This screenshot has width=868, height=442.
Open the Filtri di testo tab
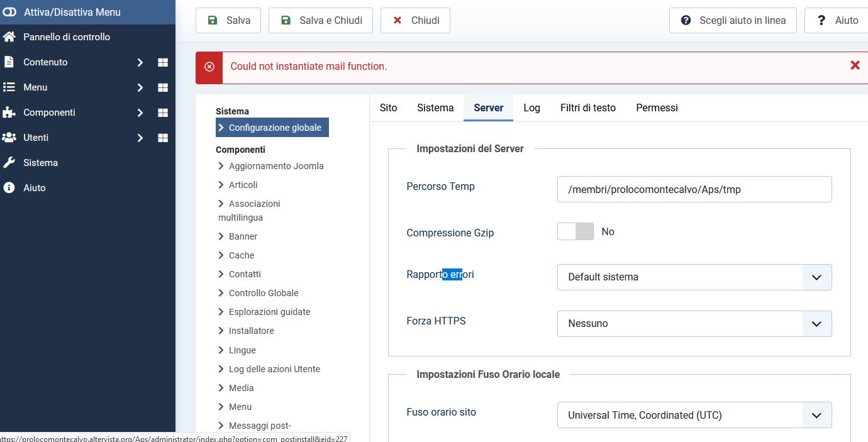588,108
